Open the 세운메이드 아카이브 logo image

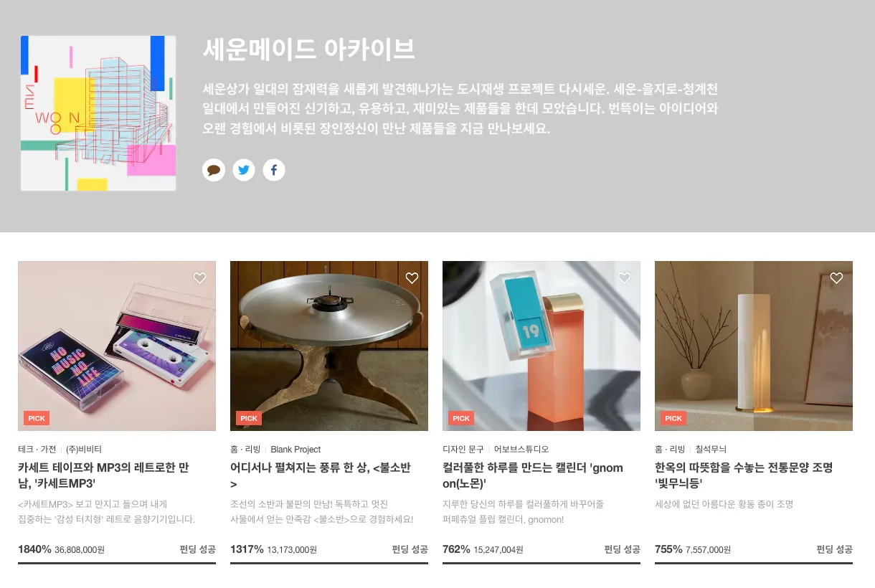98,113
